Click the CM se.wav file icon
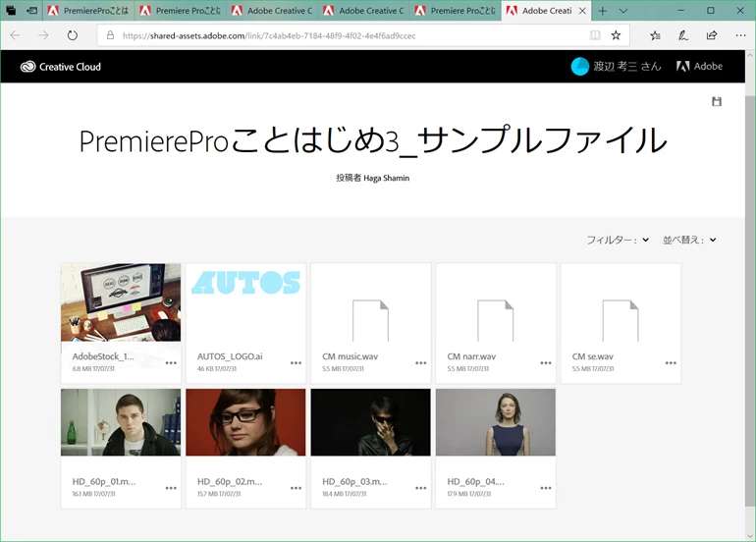Screen dimensions: 756x542 (x=621, y=321)
